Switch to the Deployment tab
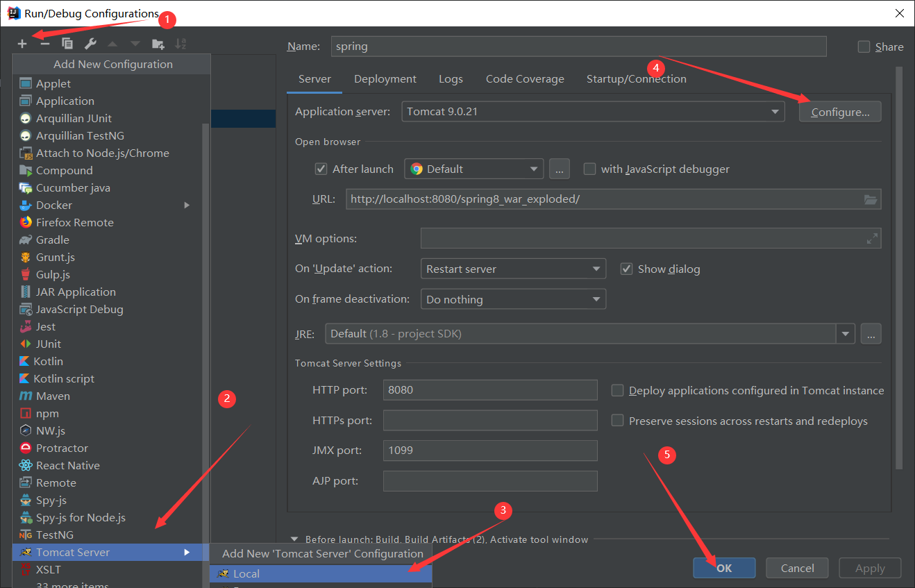The width and height of the screenshot is (915, 588). [385, 79]
